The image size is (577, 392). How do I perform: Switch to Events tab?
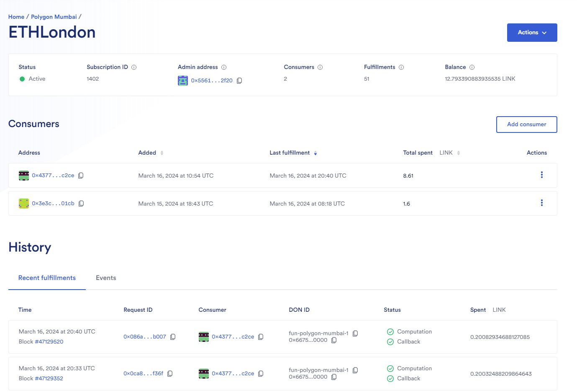[x=106, y=278]
